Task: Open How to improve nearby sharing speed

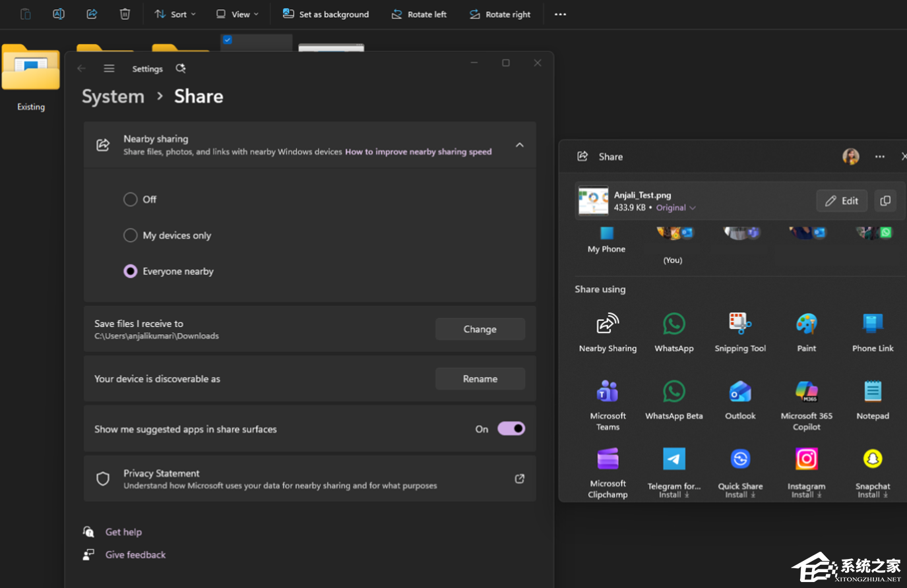Action: tap(418, 152)
